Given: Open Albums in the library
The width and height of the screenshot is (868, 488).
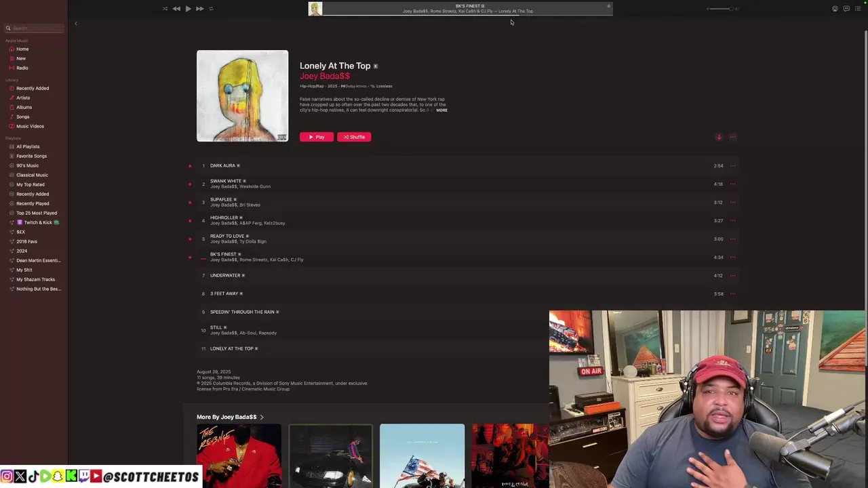Looking at the screenshot, I should [x=24, y=107].
